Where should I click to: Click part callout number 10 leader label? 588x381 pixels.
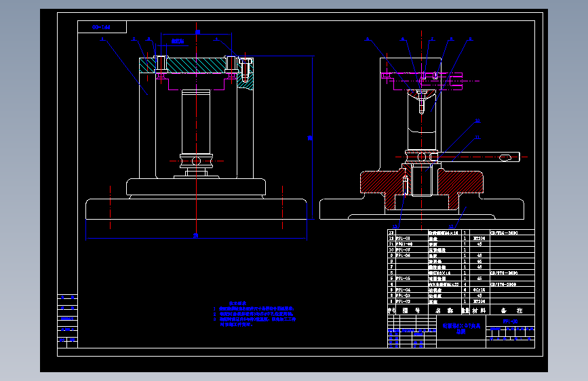477,121
